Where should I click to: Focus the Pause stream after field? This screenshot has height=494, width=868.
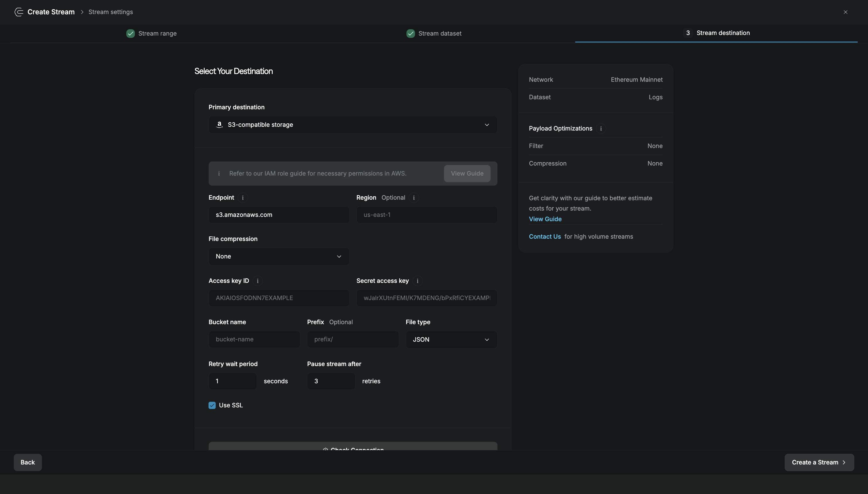(x=331, y=381)
